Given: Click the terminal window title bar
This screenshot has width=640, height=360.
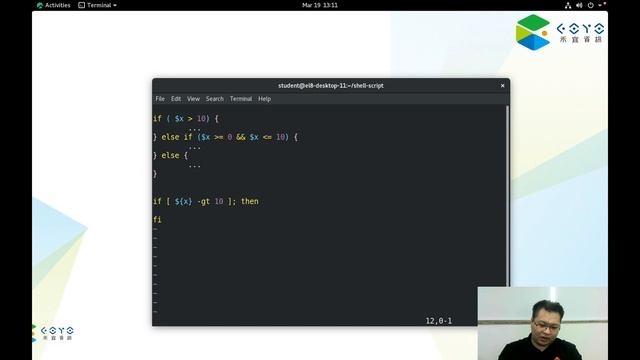Looking at the screenshot, I should (x=331, y=86).
